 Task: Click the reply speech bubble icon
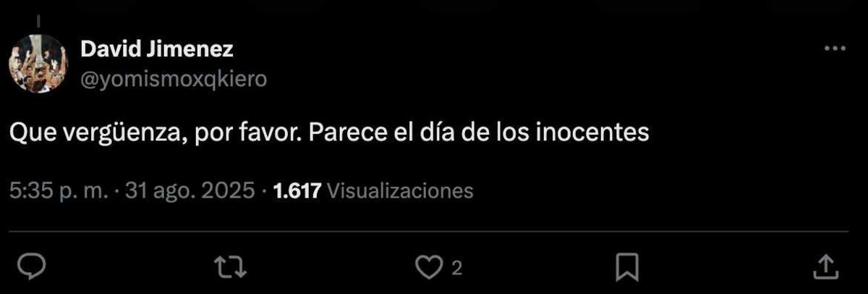point(32,269)
